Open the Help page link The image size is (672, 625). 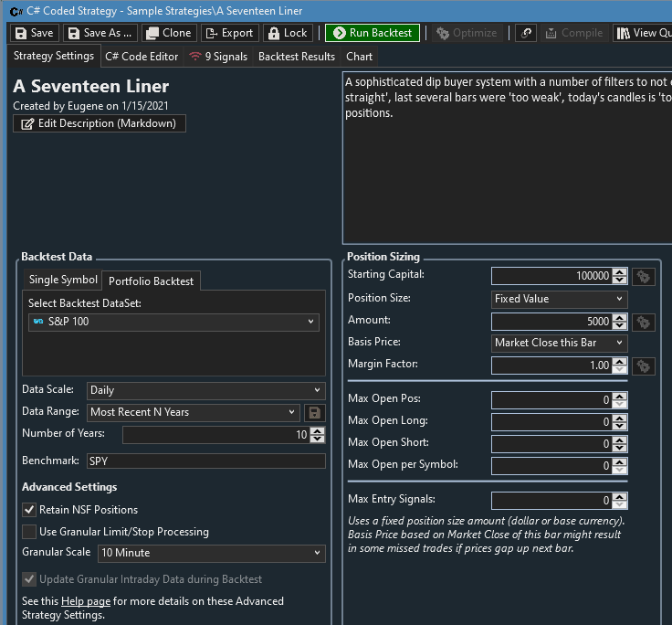point(85,601)
